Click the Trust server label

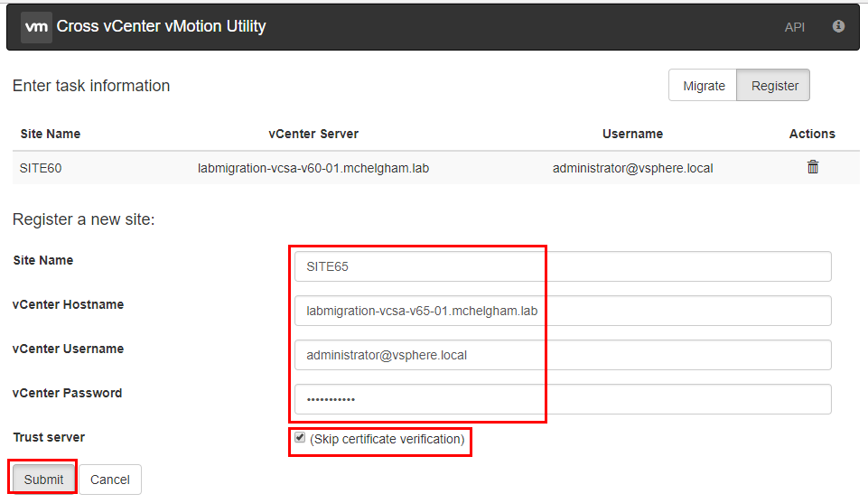pos(49,437)
